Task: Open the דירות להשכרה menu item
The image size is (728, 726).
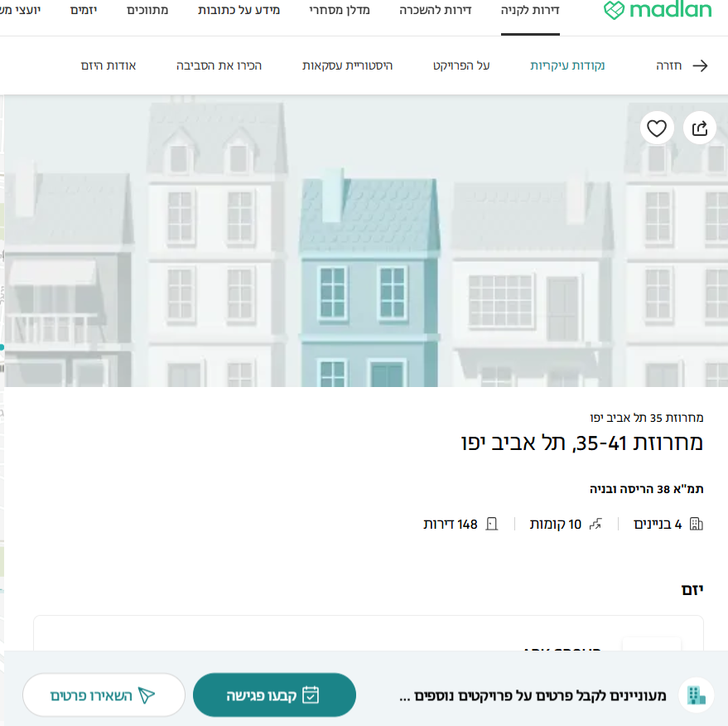Action: [x=436, y=10]
